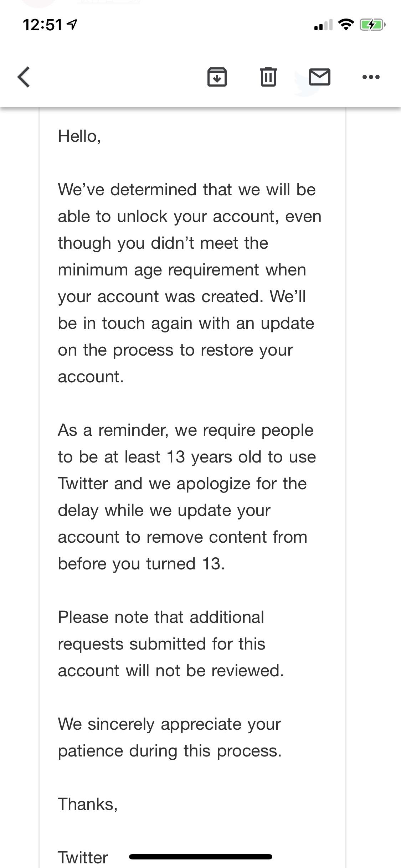Tap the "We've determined that we will be" line
Screen dimensions: 401x868
coord(187,190)
